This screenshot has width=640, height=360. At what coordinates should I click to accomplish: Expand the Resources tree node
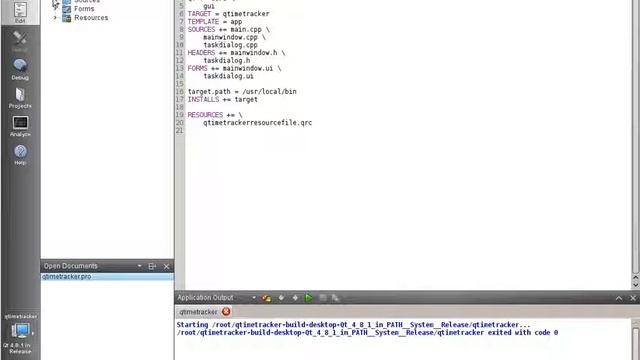[55, 18]
